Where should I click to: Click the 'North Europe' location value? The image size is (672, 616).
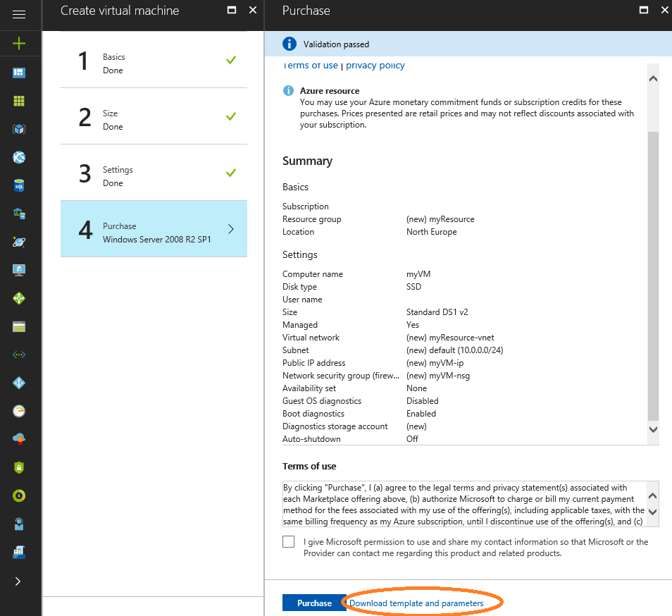click(x=431, y=232)
